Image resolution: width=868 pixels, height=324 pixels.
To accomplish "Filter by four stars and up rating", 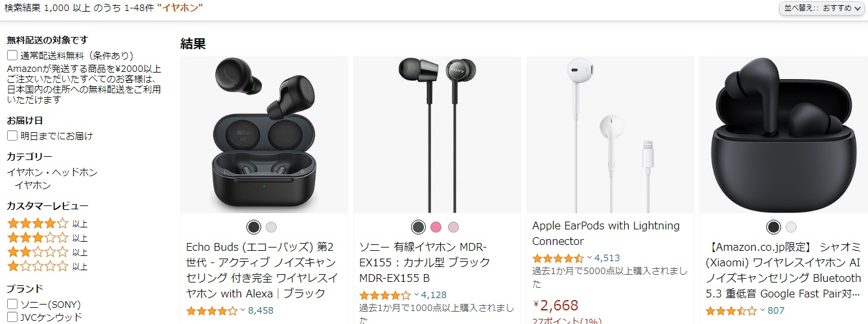I will (x=47, y=224).
